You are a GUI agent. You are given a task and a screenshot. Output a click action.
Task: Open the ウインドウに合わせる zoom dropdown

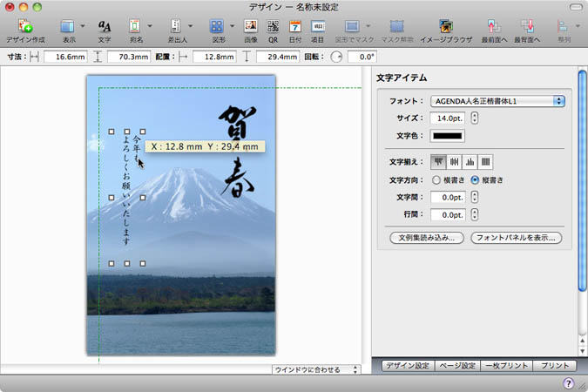click(316, 369)
